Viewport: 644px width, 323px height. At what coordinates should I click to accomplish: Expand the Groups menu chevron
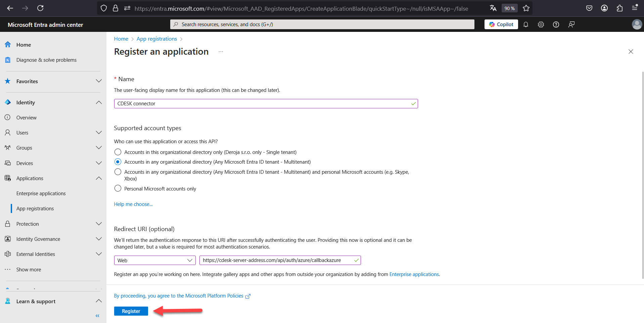click(x=99, y=148)
